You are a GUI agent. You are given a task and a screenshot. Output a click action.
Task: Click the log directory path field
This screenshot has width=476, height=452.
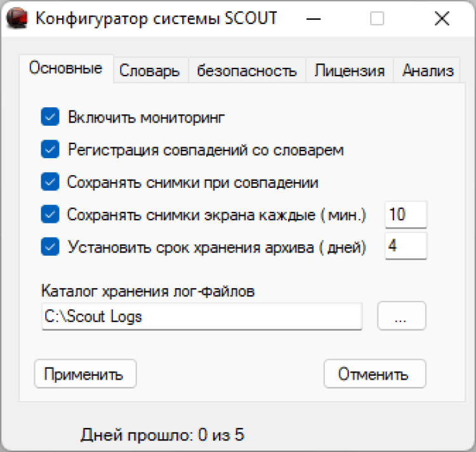201,316
